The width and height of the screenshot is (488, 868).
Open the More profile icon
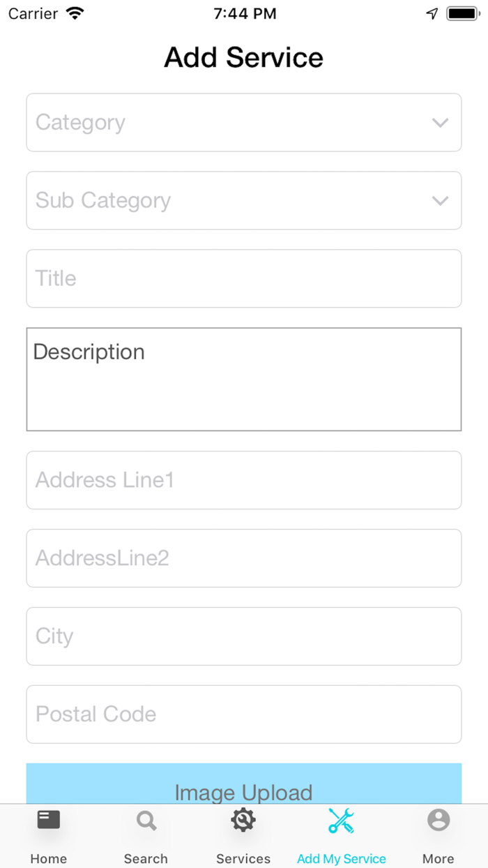pyautogui.click(x=439, y=820)
